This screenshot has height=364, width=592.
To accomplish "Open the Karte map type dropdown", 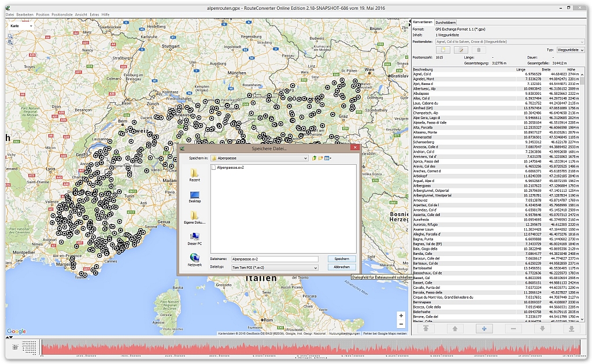I will coord(21,26).
